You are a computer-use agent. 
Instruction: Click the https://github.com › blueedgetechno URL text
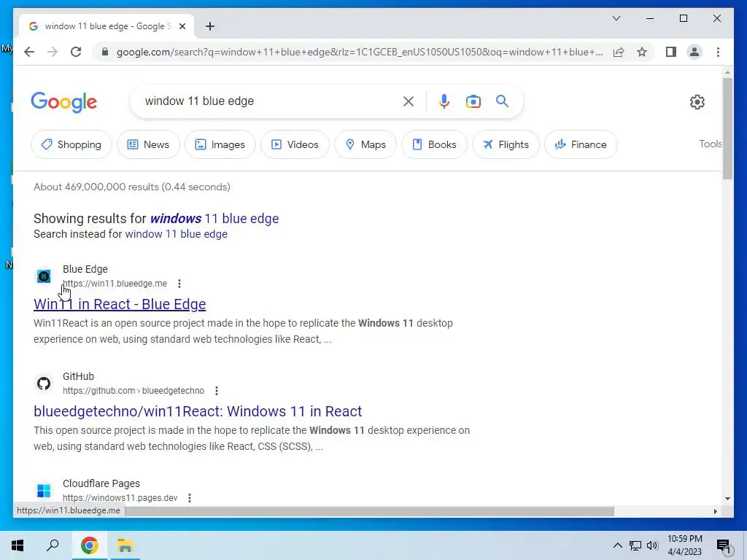tap(133, 391)
